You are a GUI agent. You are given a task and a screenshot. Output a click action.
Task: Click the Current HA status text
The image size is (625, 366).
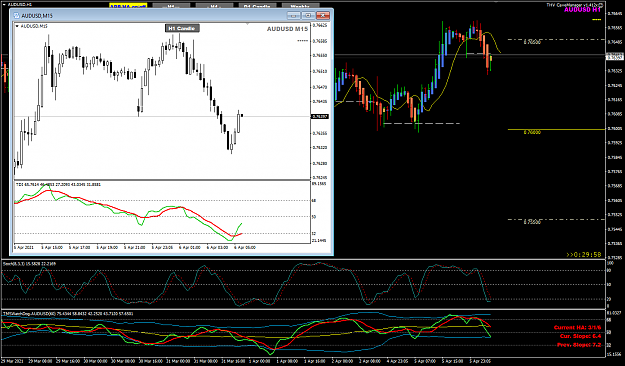(577, 327)
